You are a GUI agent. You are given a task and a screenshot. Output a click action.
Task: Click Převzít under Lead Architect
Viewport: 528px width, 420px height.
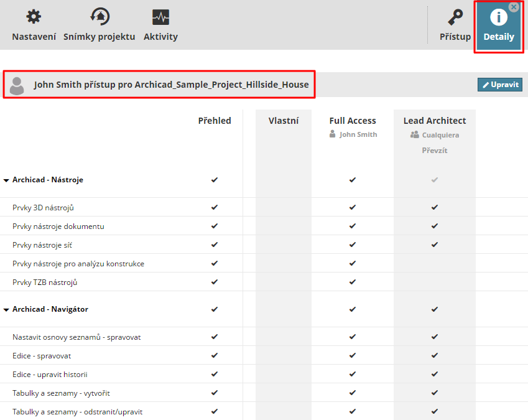click(x=435, y=151)
